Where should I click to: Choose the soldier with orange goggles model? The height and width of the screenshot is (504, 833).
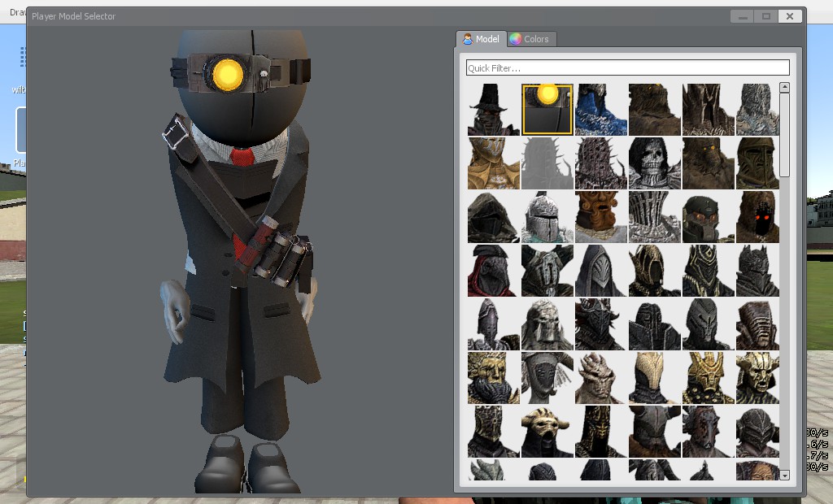coord(709,217)
